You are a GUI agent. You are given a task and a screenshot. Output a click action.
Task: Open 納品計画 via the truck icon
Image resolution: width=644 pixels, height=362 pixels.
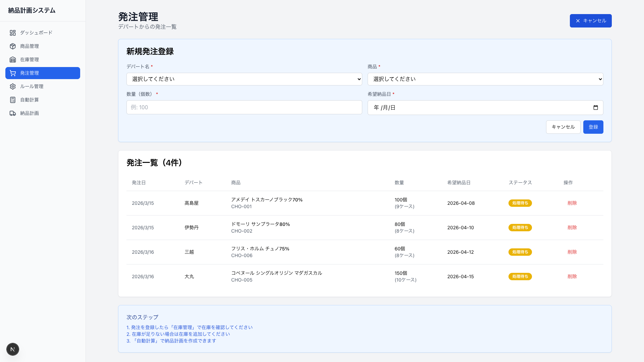13,113
